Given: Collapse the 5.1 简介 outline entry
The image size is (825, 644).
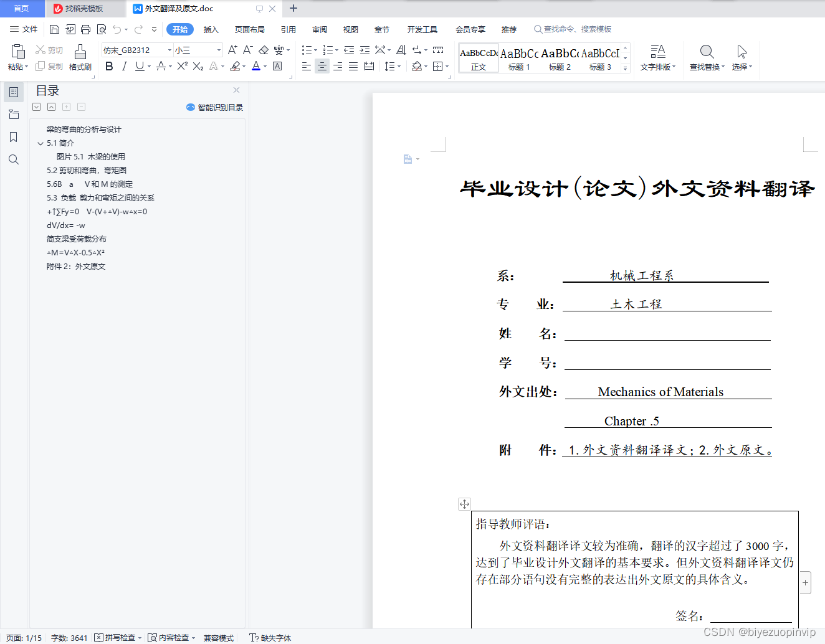Looking at the screenshot, I should (x=41, y=143).
